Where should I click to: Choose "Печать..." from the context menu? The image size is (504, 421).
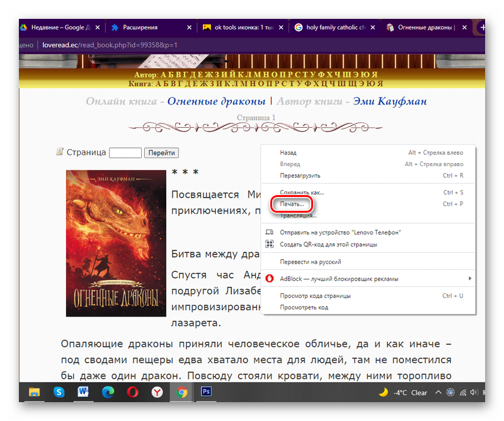(291, 203)
